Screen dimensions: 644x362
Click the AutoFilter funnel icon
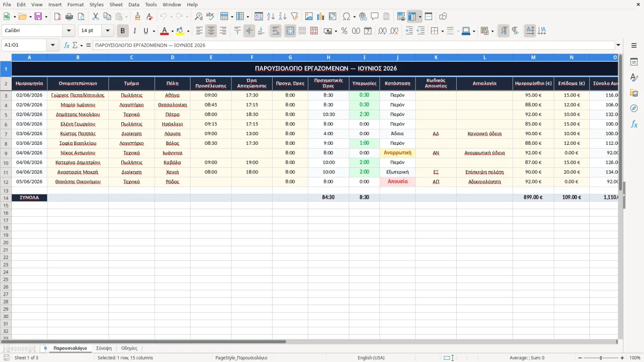(x=294, y=17)
